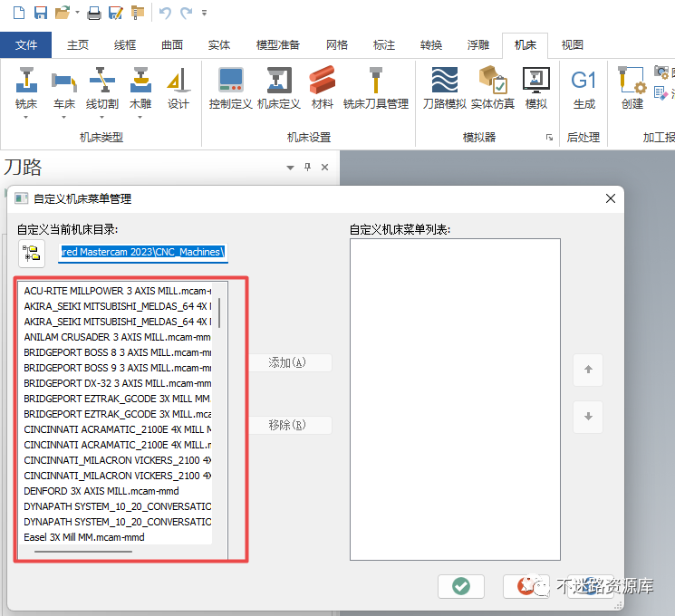
Task: Select BRIDGEPORT BOSS 9 3 AXIS MILL
Action: tap(118, 368)
